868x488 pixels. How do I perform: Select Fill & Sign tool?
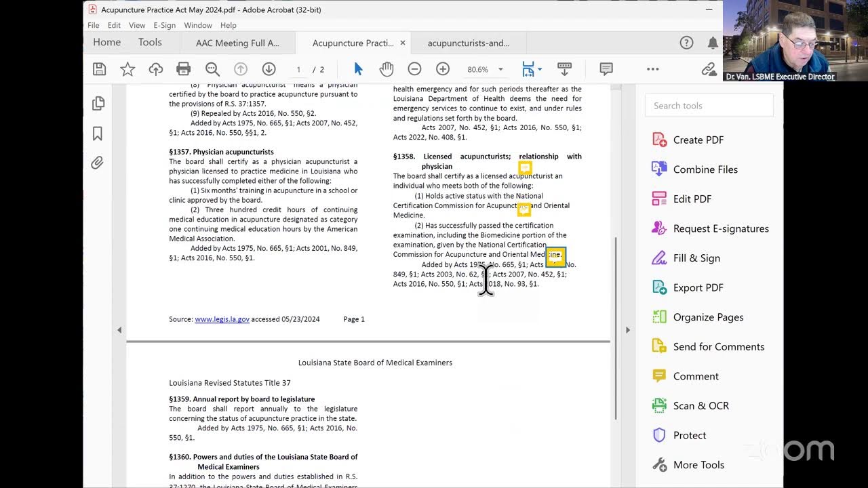point(696,258)
